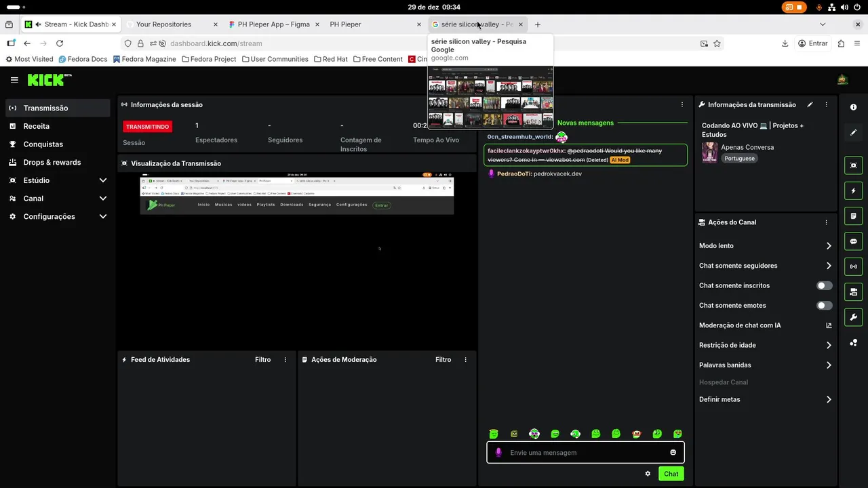Toggle Chat somente emotes switch
The width and height of the screenshot is (868, 488).
(824, 306)
